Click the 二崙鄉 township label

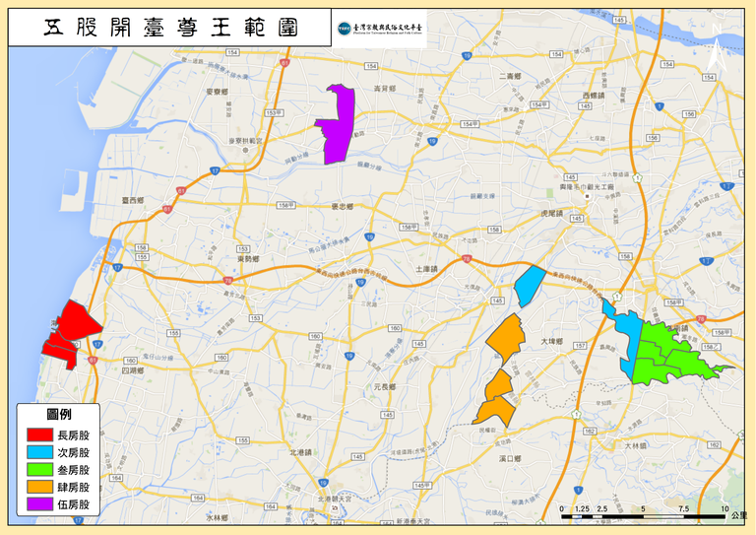coord(510,76)
